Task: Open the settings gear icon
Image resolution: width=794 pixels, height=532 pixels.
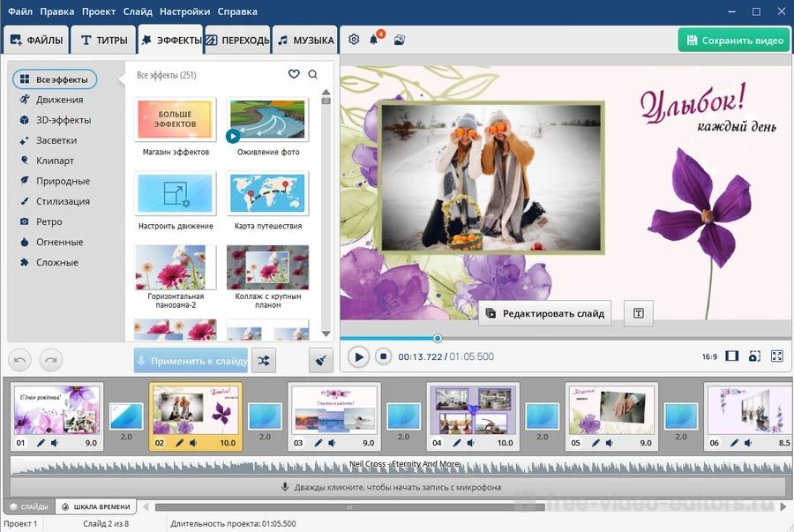Action: click(354, 40)
